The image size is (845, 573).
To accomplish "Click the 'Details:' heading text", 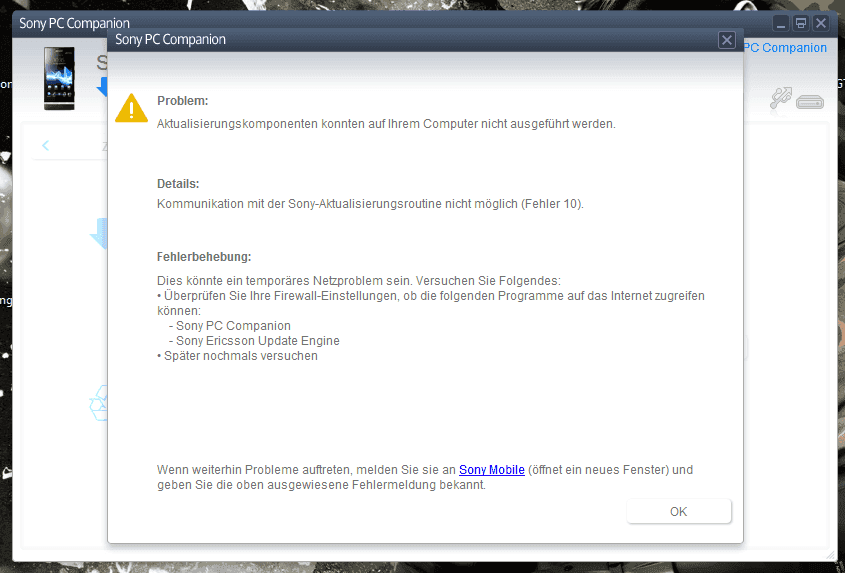I will [178, 184].
